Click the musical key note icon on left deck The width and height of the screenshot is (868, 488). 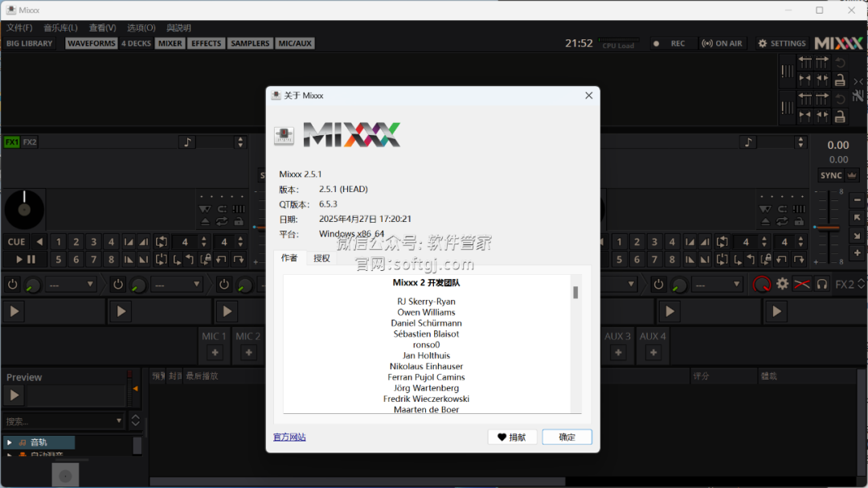pos(187,142)
